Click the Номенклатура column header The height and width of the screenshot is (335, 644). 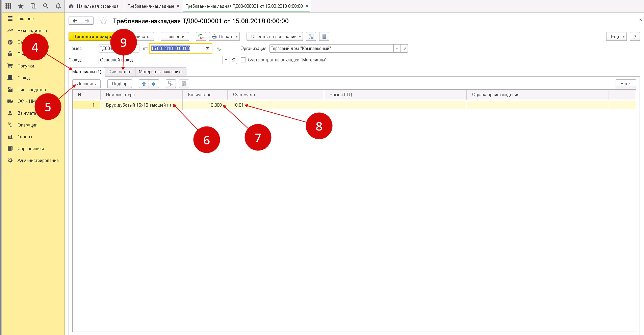tap(141, 95)
